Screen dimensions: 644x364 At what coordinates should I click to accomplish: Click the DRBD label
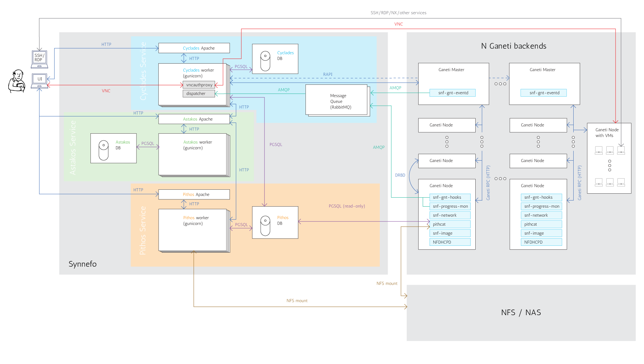click(x=400, y=175)
